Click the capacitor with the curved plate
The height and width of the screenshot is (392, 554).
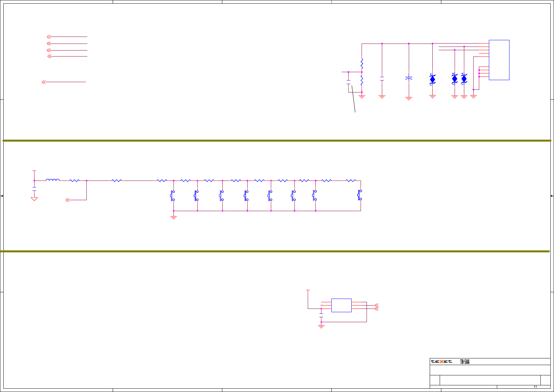pyautogui.click(x=409, y=78)
